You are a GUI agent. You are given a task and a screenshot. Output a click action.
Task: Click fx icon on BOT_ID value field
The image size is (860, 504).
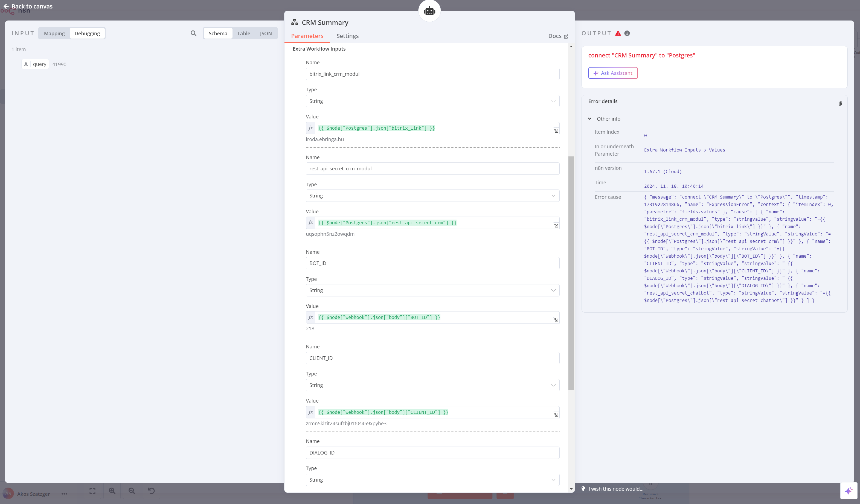(310, 317)
